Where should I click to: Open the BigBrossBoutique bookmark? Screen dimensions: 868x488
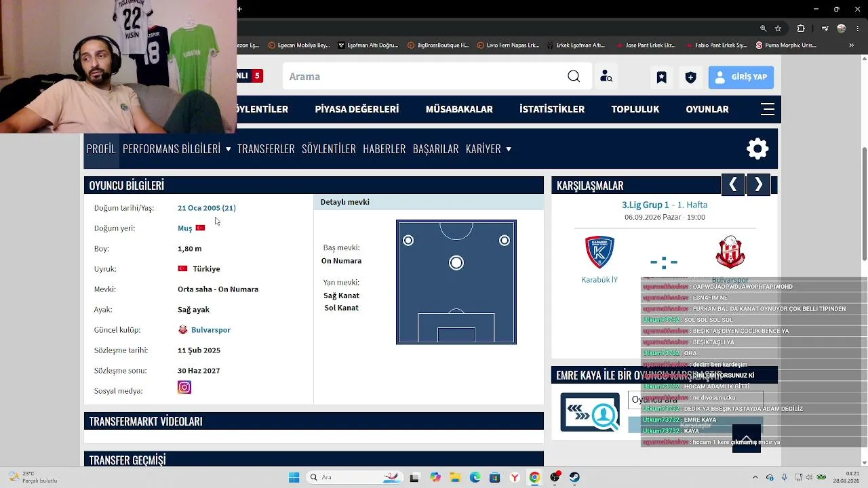[x=438, y=45]
